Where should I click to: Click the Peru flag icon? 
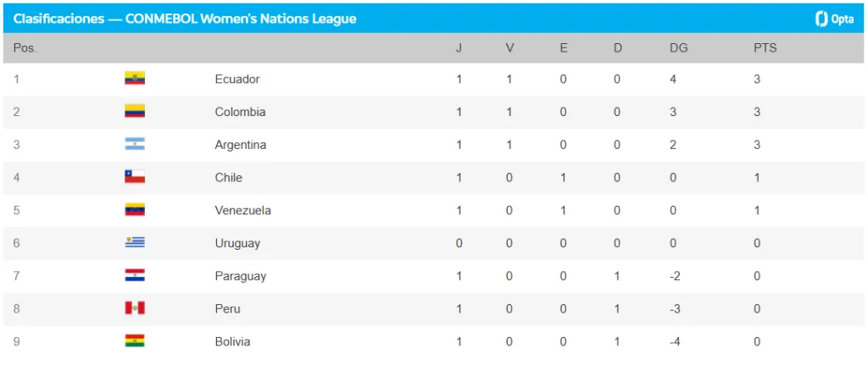135,308
